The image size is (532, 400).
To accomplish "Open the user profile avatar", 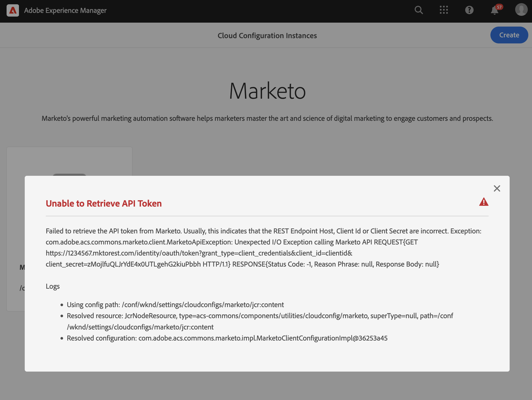I will pos(521,10).
